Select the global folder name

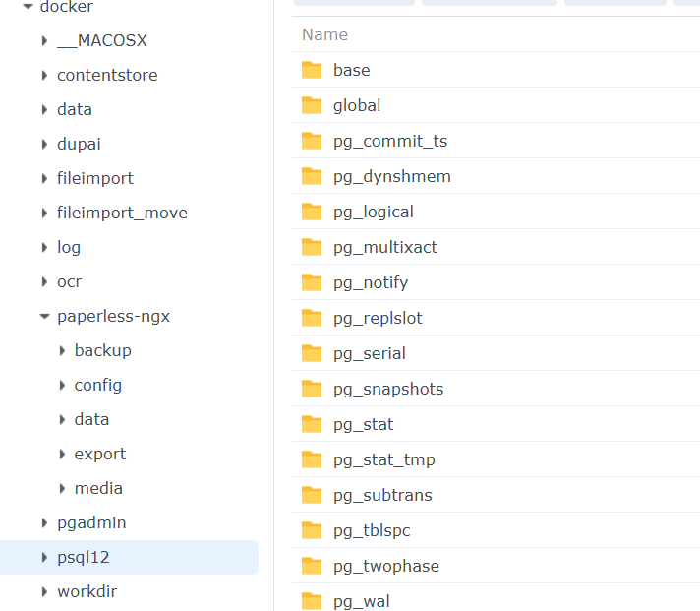pos(357,105)
